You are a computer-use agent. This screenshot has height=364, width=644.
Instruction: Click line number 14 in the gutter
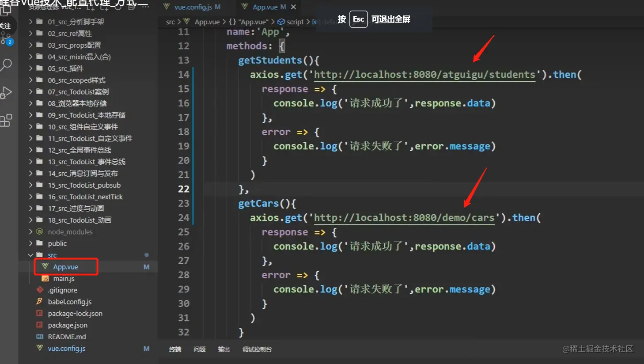click(x=183, y=74)
